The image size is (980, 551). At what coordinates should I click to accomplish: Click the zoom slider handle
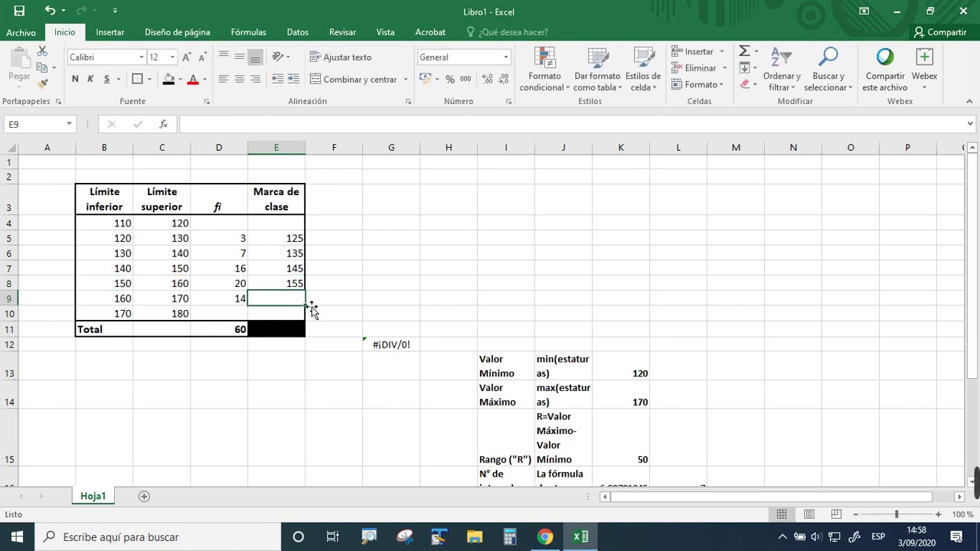pyautogui.click(x=897, y=514)
